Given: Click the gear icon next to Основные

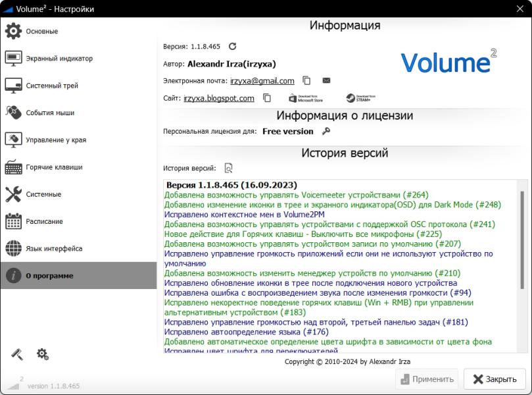Looking at the screenshot, I should 13,31.
